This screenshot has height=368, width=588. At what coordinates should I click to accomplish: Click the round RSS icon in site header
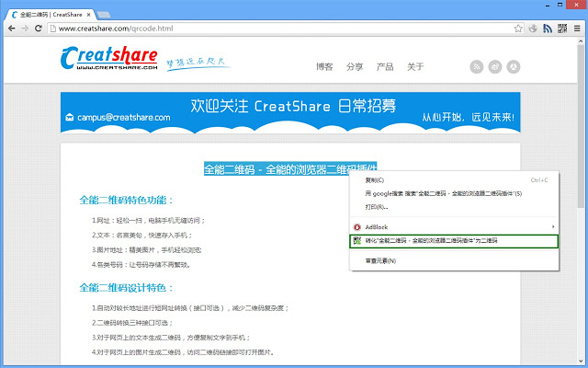tap(477, 67)
